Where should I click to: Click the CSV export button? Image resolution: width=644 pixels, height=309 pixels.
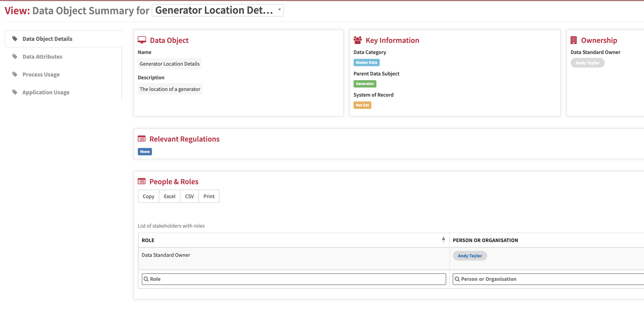pos(189,196)
